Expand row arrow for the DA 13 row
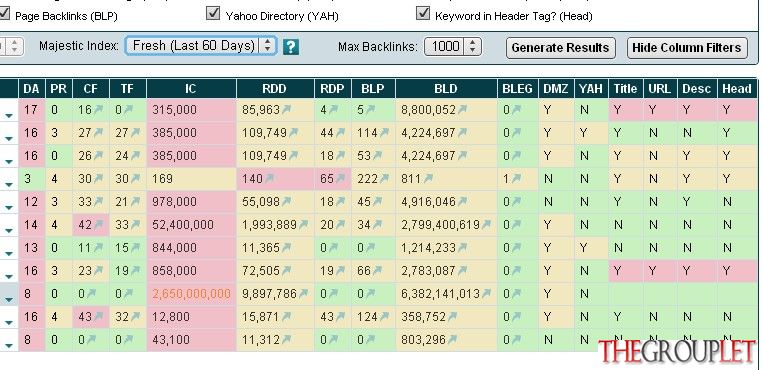763x370 pixels. pos(9,253)
